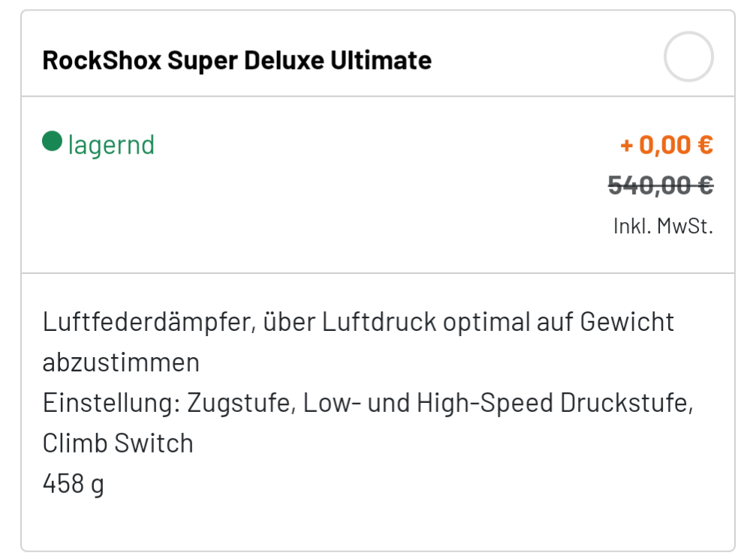This screenshot has width=756, height=559.
Task: Select the RockShox Super Deluxe Ultimate radio button
Action: click(x=688, y=57)
